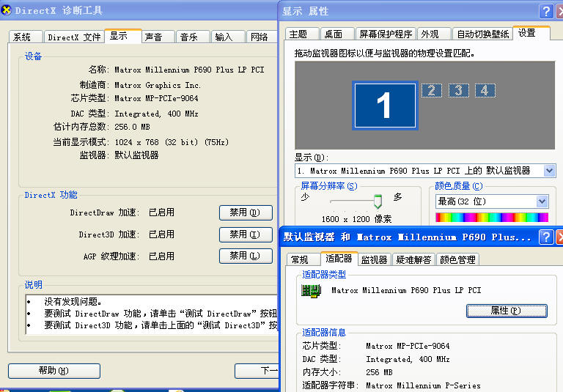
Task: Switch to 疑难解答 tab
Action: (x=413, y=259)
